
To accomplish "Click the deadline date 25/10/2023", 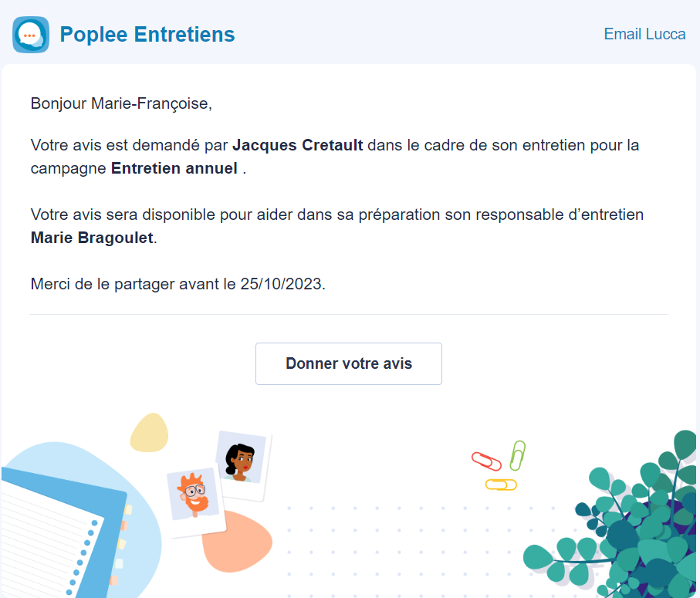I will click(281, 284).
